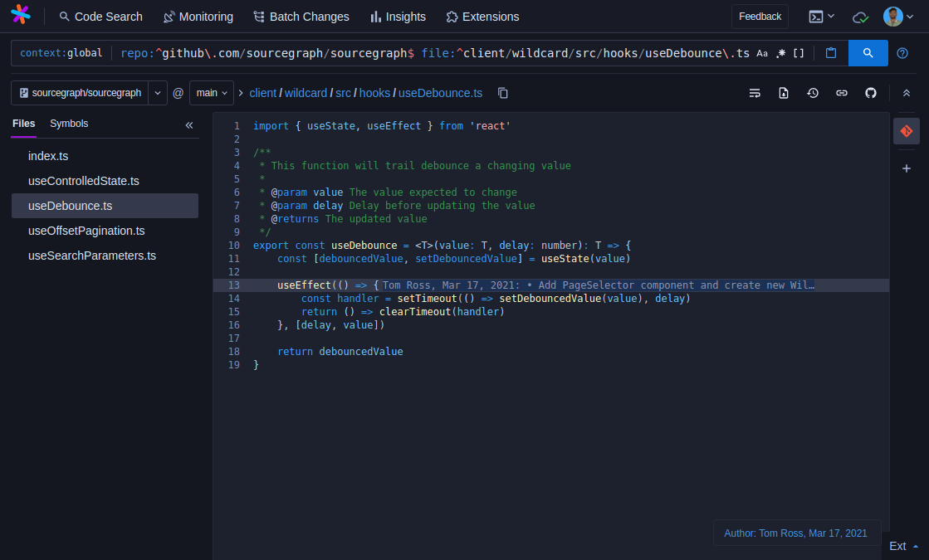The width and height of the screenshot is (929, 560).
Task: Navigate to client breadcrumb folder
Action: coord(262,93)
